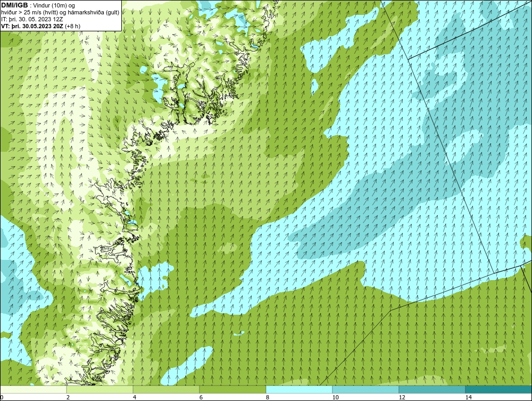Click the 6–8 m/s dark green legend swatch

coord(233,389)
